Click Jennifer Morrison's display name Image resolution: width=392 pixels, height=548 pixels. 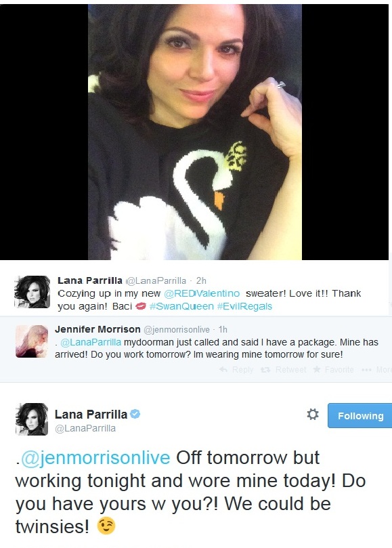tap(97, 329)
